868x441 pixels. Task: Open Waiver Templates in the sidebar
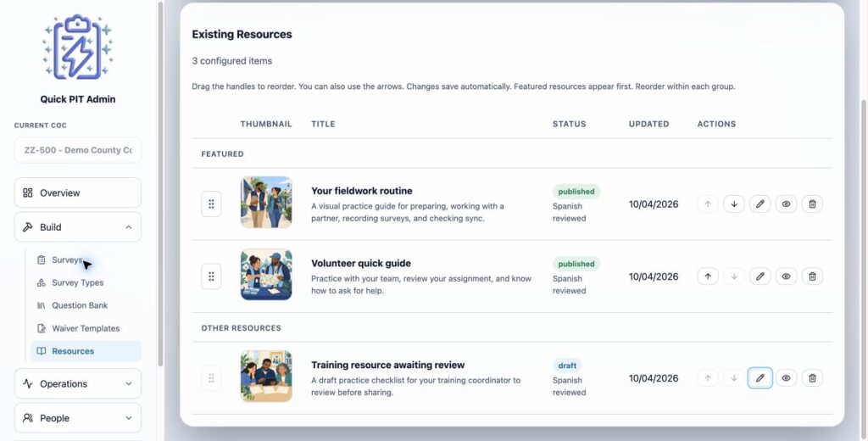(86, 328)
